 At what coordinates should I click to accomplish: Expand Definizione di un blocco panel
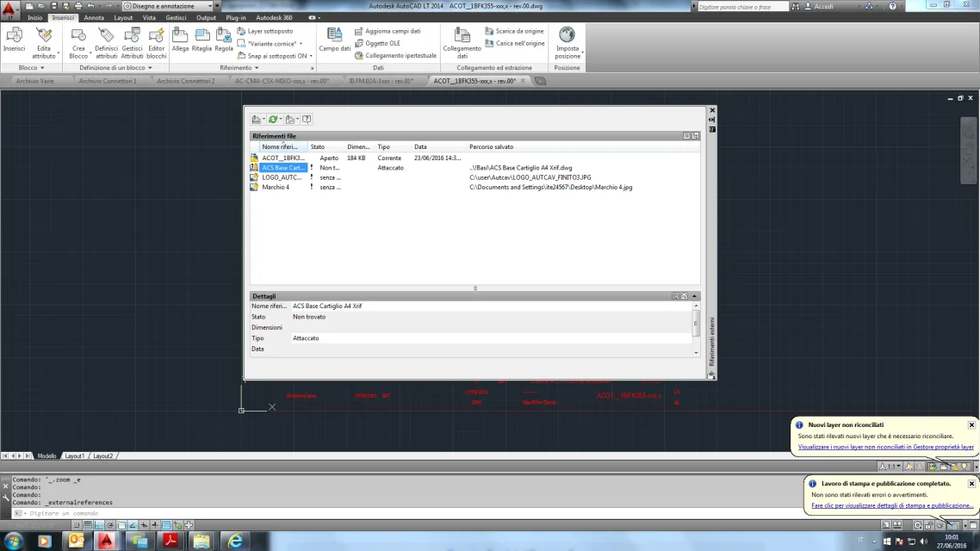pyautogui.click(x=115, y=67)
